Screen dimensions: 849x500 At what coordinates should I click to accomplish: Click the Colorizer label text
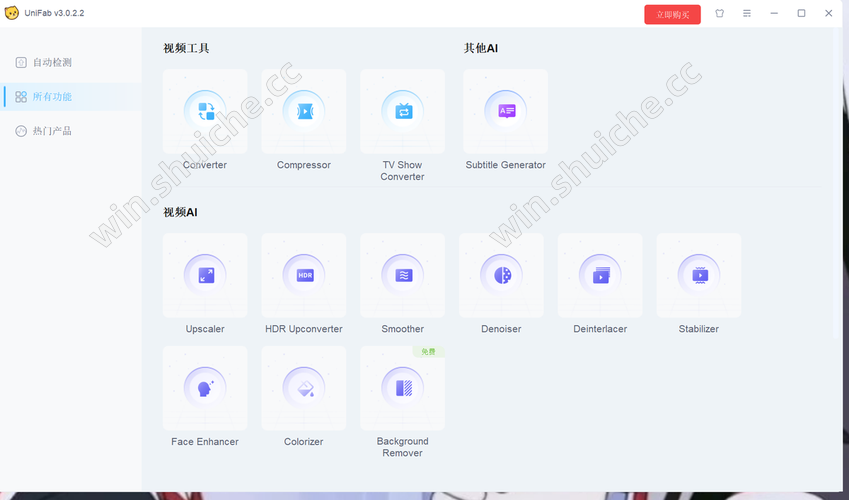point(304,441)
